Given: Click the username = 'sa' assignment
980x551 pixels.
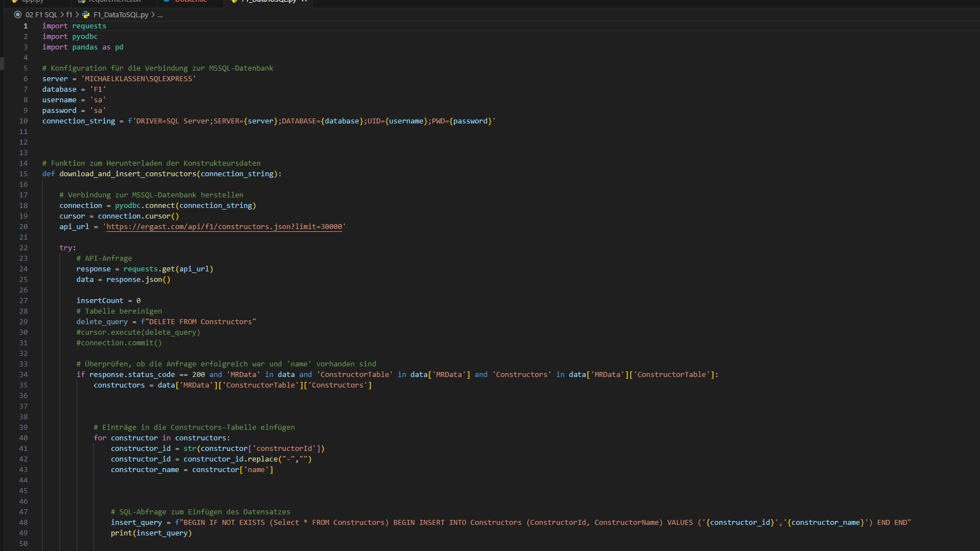Looking at the screenshot, I should [x=74, y=100].
